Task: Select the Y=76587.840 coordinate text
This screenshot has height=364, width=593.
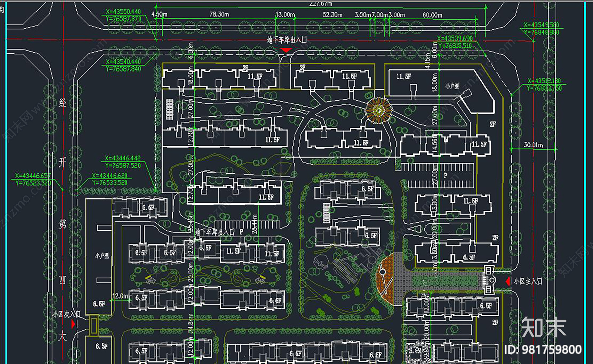Action: 123,69
